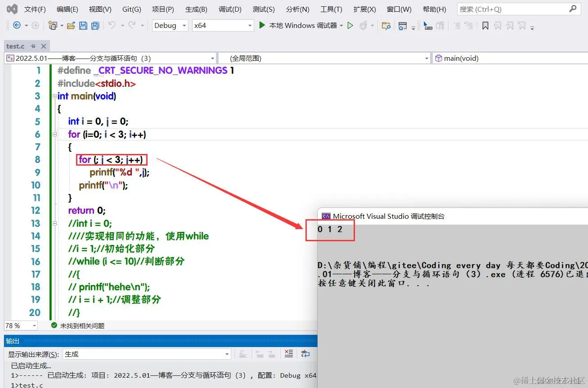Open the output source 生成 dropdown
This screenshot has width=588, height=388.
147,354
